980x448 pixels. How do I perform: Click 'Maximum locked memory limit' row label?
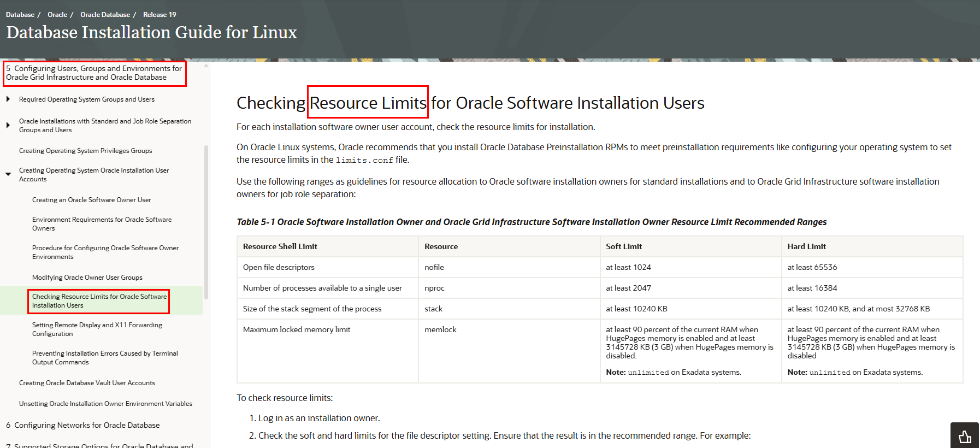(297, 329)
